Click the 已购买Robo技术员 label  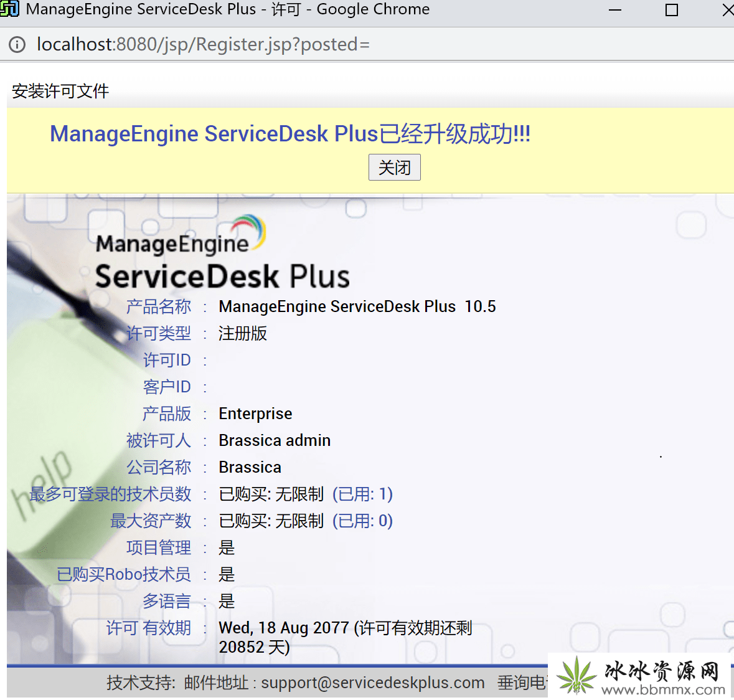[124, 574]
